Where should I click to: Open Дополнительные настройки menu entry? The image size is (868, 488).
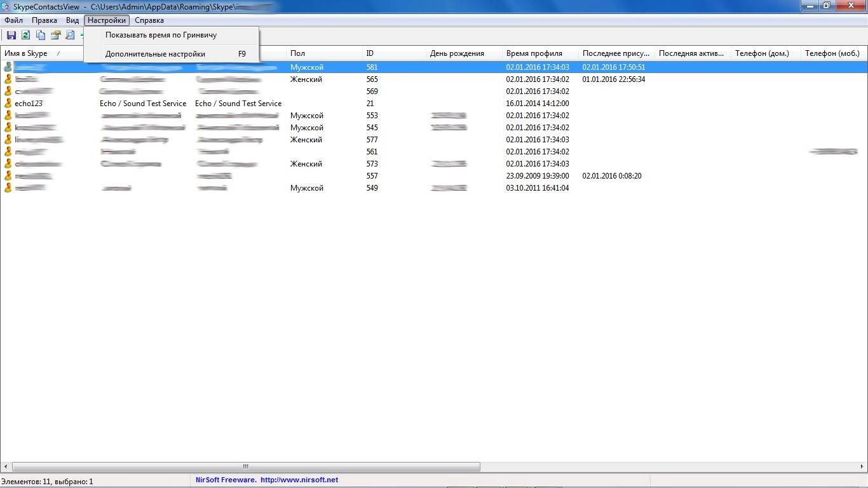[172, 54]
